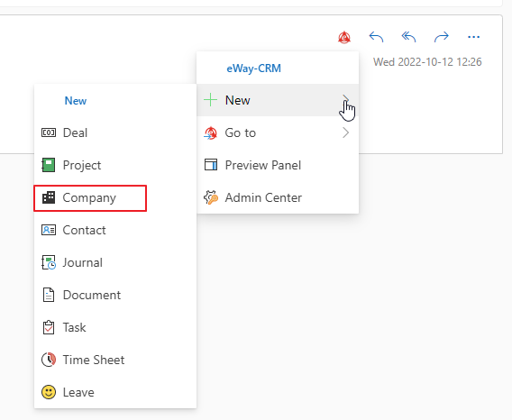
Task: Open Admin Center from the menu
Action: (278, 197)
